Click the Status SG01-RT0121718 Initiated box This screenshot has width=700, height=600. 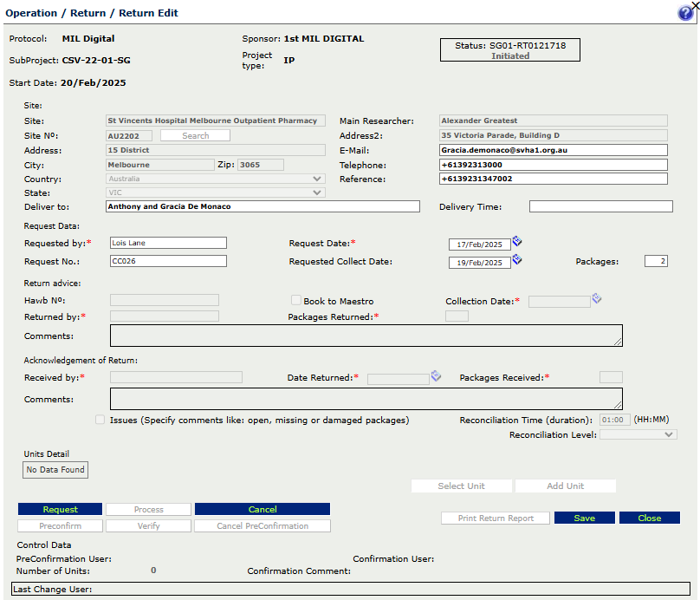(510, 50)
